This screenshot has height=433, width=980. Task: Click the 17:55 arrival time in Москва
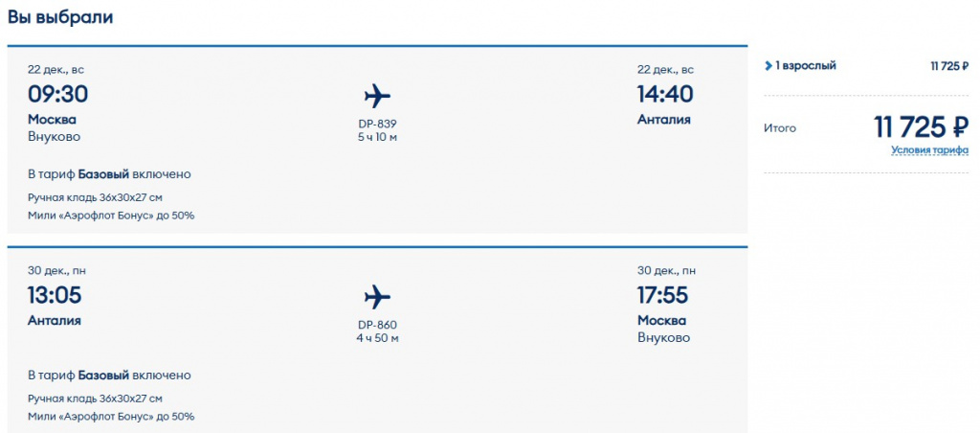tap(663, 295)
